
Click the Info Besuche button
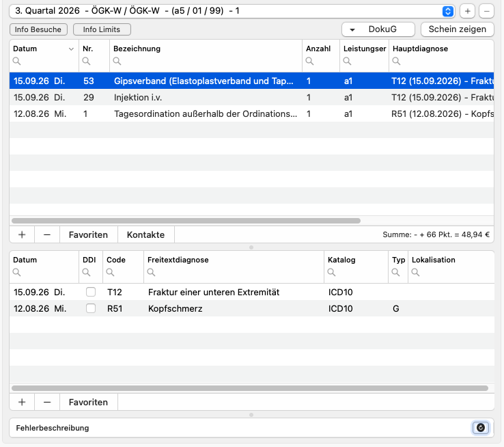click(38, 29)
